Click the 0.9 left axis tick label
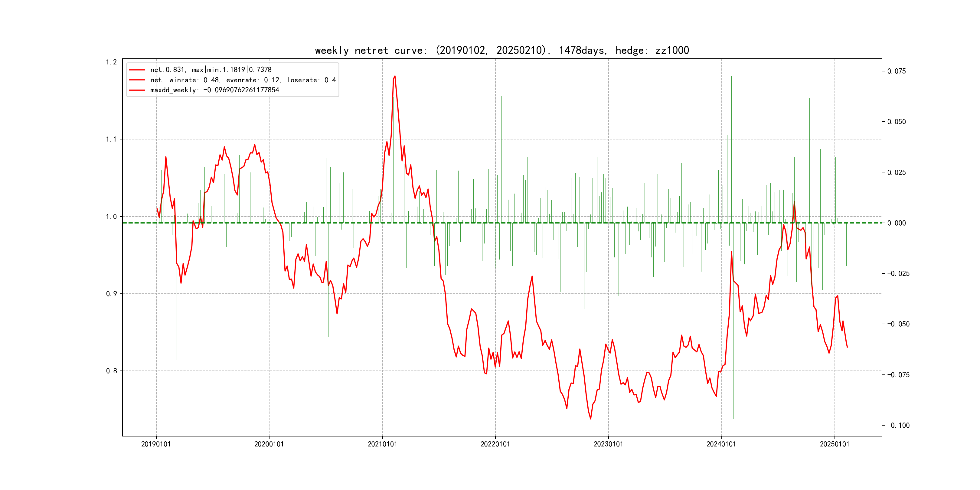The image size is (980, 490). pyautogui.click(x=112, y=294)
